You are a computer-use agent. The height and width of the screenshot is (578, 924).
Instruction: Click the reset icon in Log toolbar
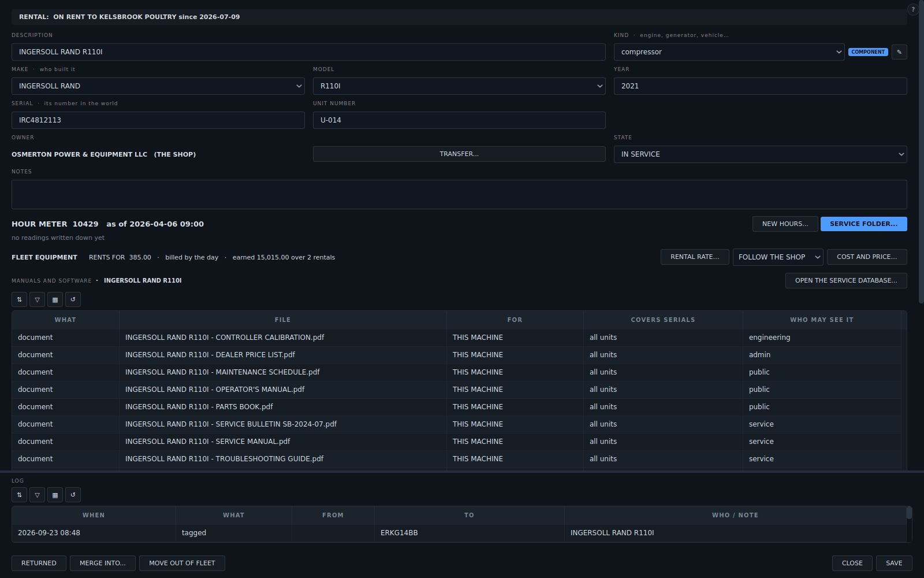tap(73, 495)
